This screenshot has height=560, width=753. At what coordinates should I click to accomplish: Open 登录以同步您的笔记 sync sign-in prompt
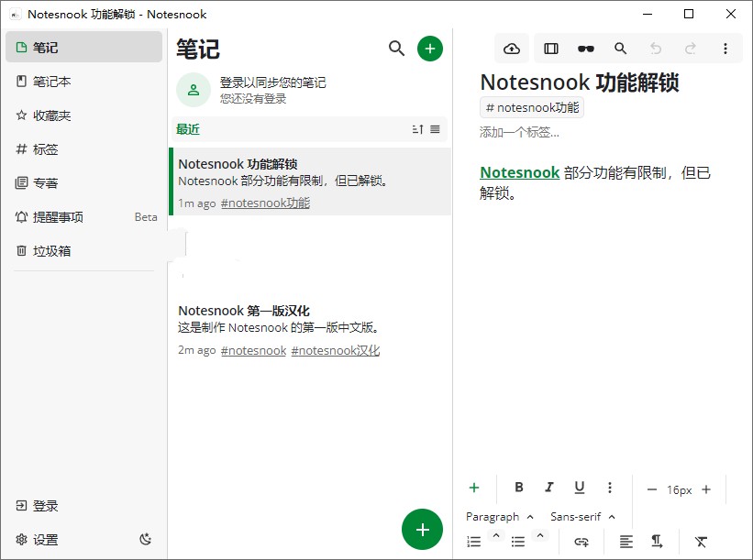tap(272, 82)
